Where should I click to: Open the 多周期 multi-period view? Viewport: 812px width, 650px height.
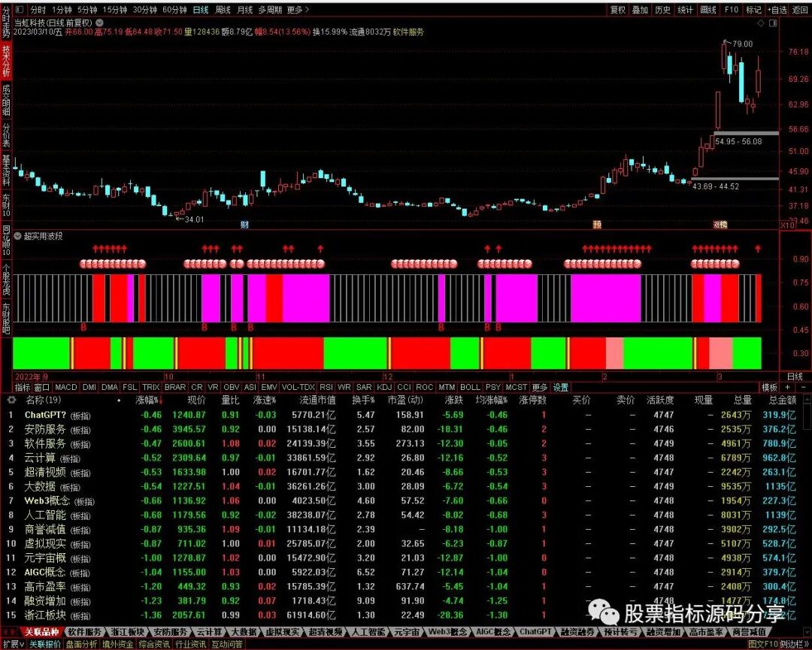(271, 10)
